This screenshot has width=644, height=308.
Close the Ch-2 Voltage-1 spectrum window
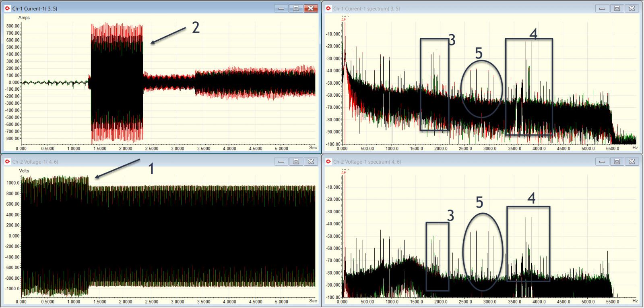click(632, 162)
